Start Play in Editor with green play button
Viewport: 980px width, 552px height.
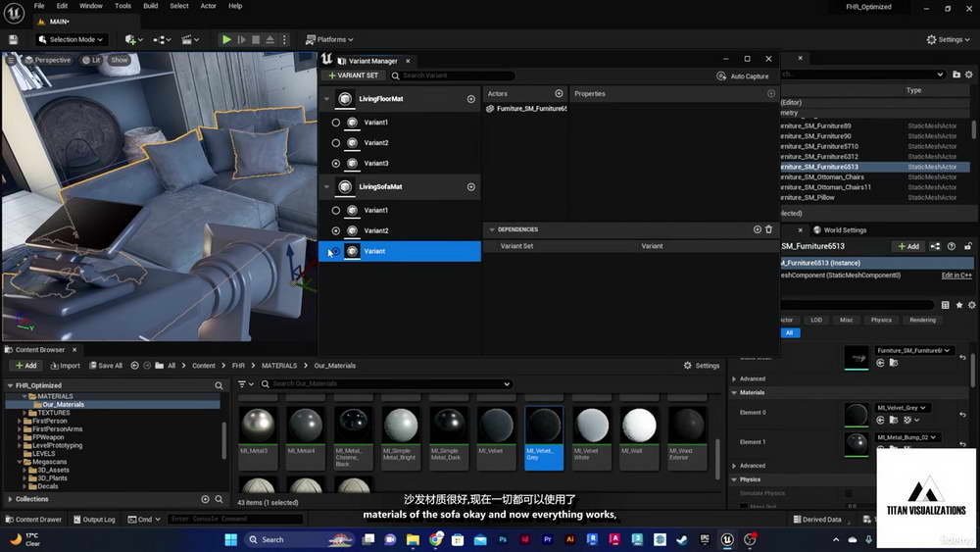(x=226, y=39)
